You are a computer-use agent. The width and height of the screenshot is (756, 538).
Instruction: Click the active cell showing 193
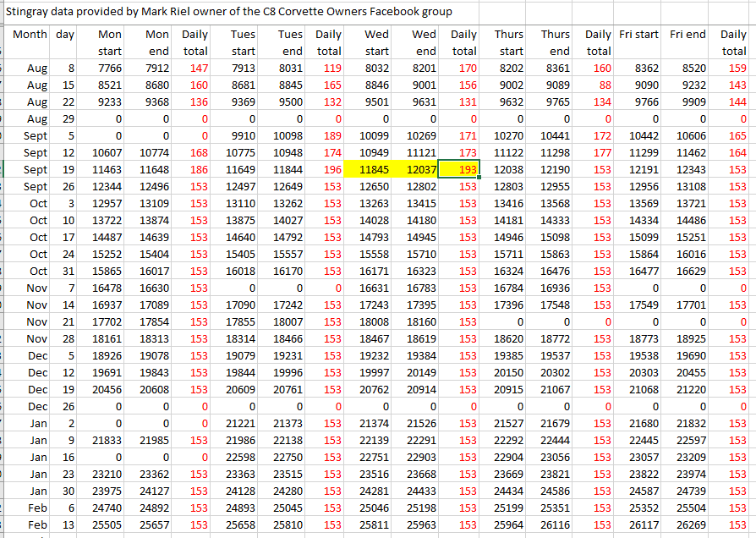pyautogui.click(x=463, y=170)
